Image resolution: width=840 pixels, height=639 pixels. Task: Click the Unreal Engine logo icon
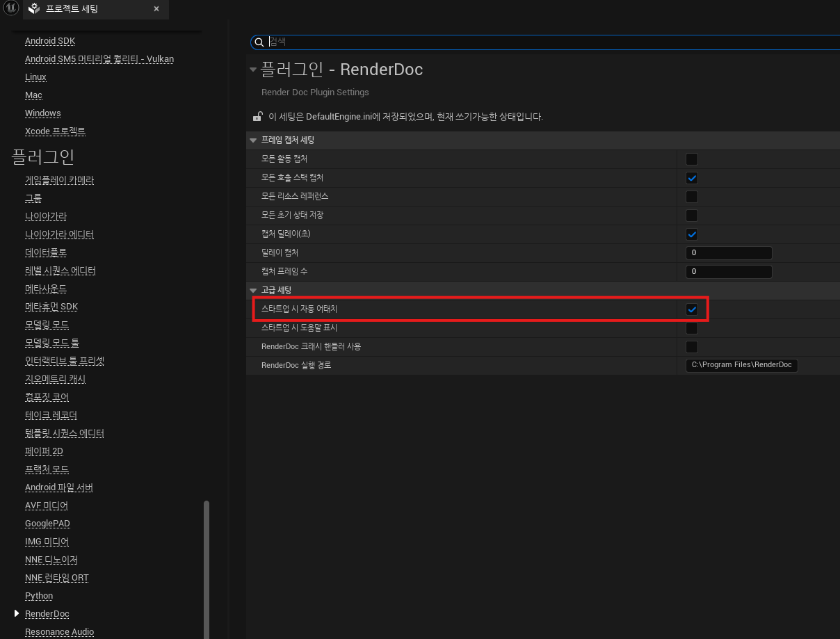click(10, 9)
